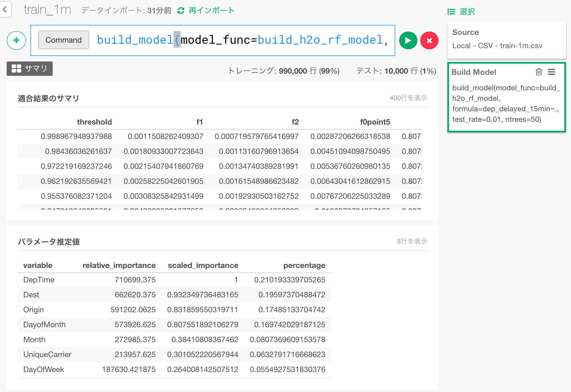Click the list icon beside 選択
The width and height of the screenshot is (571, 392).
coord(451,12)
